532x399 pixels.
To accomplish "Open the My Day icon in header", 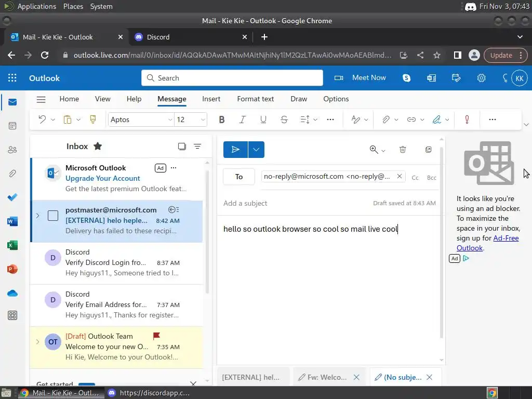I will click(x=456, y=78).
